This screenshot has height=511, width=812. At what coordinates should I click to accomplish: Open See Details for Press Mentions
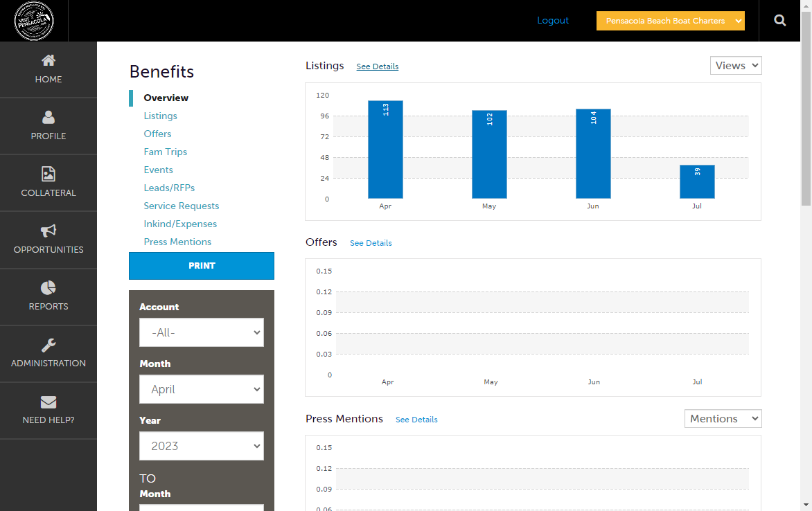[x=416, y=420]
